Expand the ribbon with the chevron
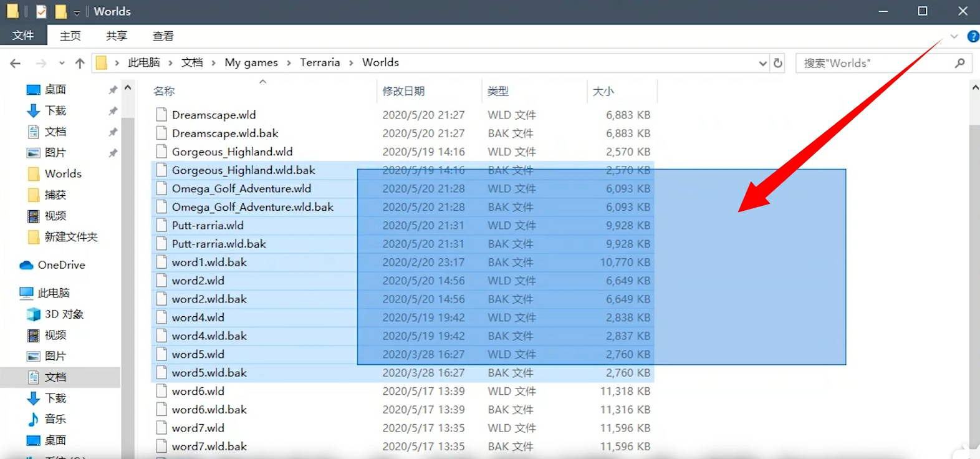The height and width of the screenshot is (459, 980). 954,37
